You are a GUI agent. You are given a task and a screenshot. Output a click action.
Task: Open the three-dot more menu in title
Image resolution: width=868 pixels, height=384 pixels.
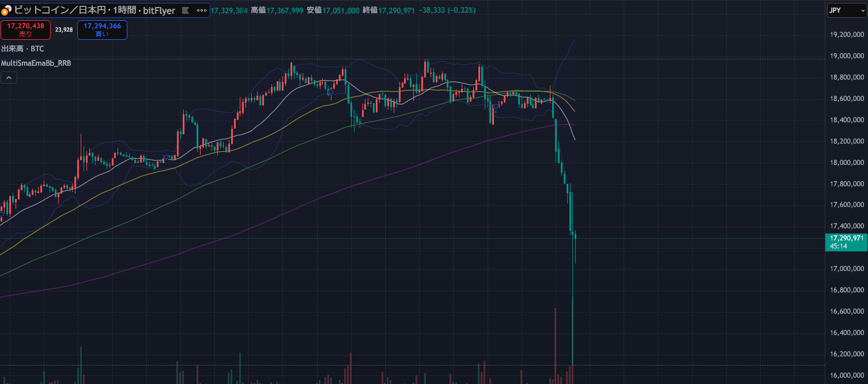pos(201,10)
